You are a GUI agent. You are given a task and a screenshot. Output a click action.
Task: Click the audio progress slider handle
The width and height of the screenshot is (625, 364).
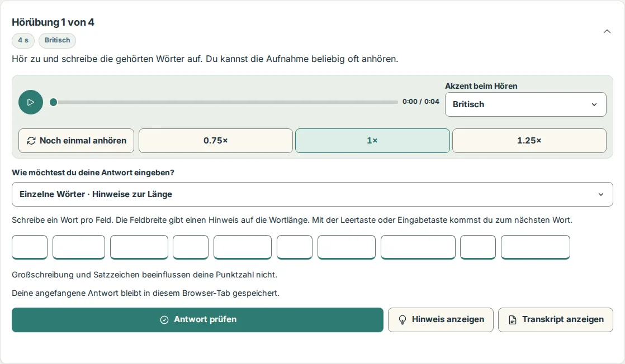click(x=54, y=102)
